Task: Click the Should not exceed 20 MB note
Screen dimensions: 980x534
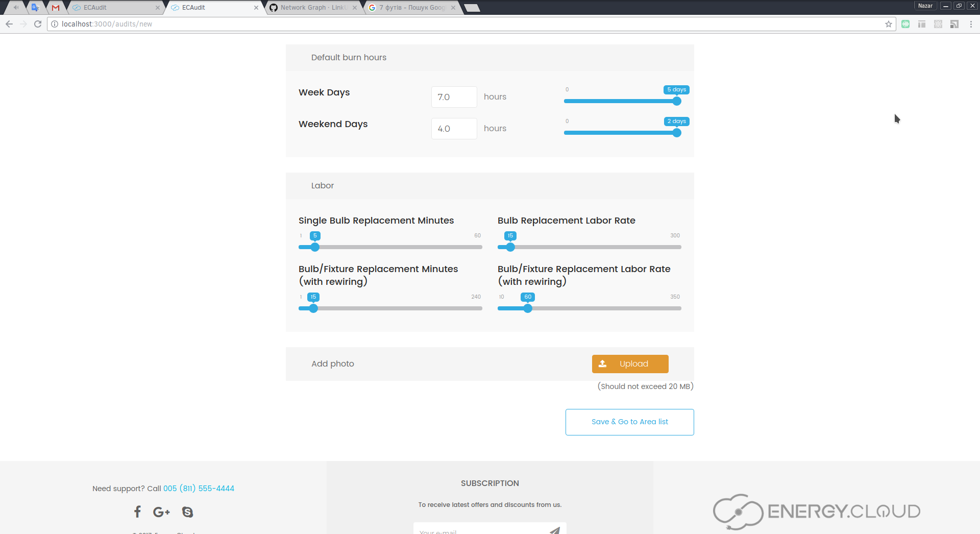Action: [645, 386]
